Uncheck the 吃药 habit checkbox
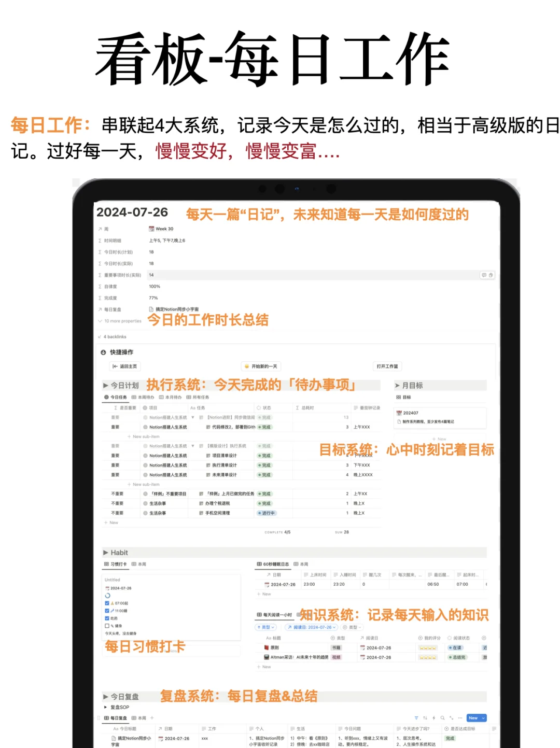560x748 pixels. tap(107, 618)
